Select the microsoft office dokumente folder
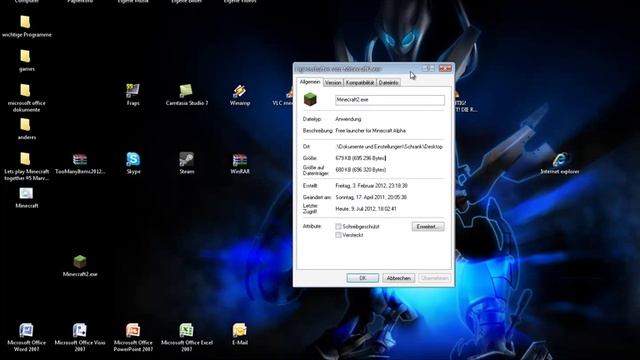Image resolution: width=640 pixels, height=360 pixels. point(25,91)
